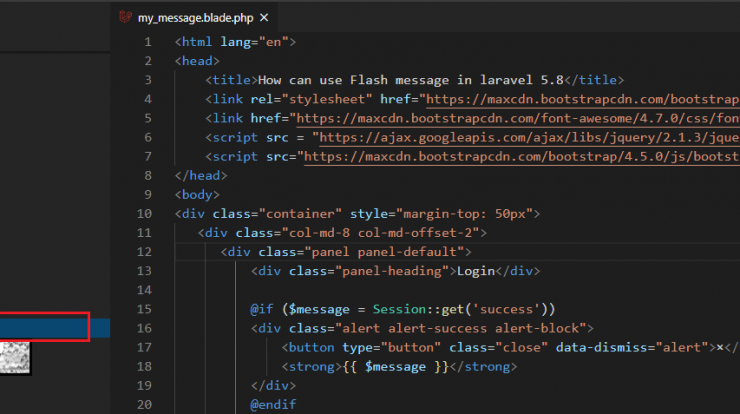Switch to the my_message.blade.php tab

click(x=194, y=17)
